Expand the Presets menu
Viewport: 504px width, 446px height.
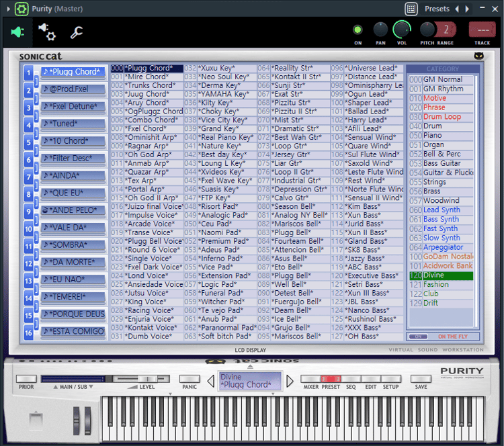pyautogui.click(x=437, y=9)
